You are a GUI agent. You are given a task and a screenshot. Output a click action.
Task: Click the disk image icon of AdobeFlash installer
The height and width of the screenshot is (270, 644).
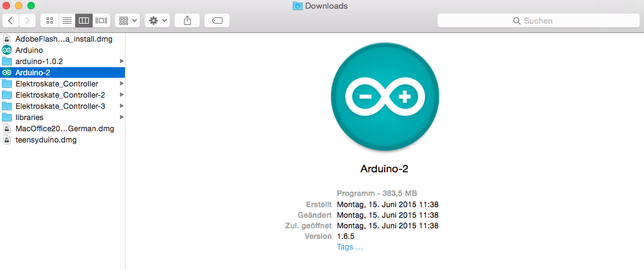[x=7, y=39]
